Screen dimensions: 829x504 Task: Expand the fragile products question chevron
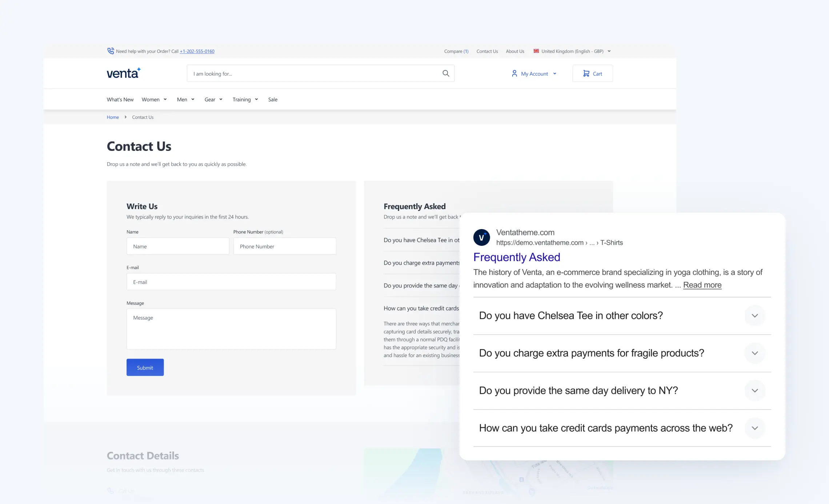pos(755,353)
